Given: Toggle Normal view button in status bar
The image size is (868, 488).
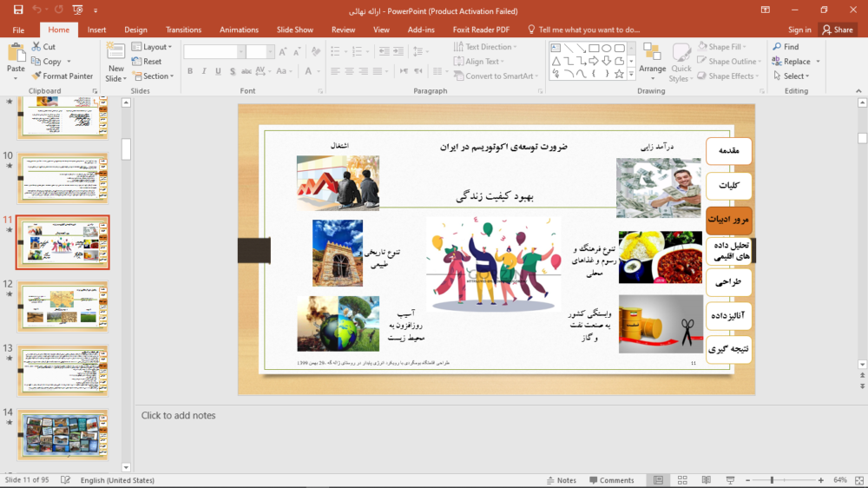Looking at the screenshot, I should tap(659, 480).
